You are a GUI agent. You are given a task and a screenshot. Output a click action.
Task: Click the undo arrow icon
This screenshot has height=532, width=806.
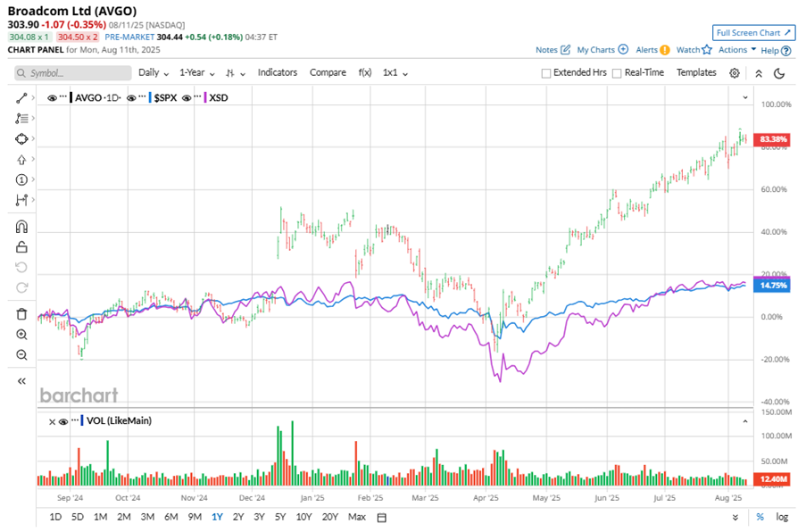[x=21, y=267]
